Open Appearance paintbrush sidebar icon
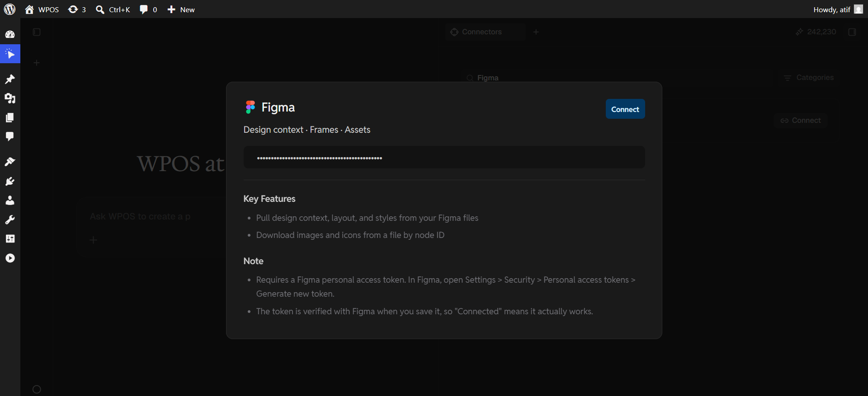This screenshot has width=868, height=396. click(10, 162)
